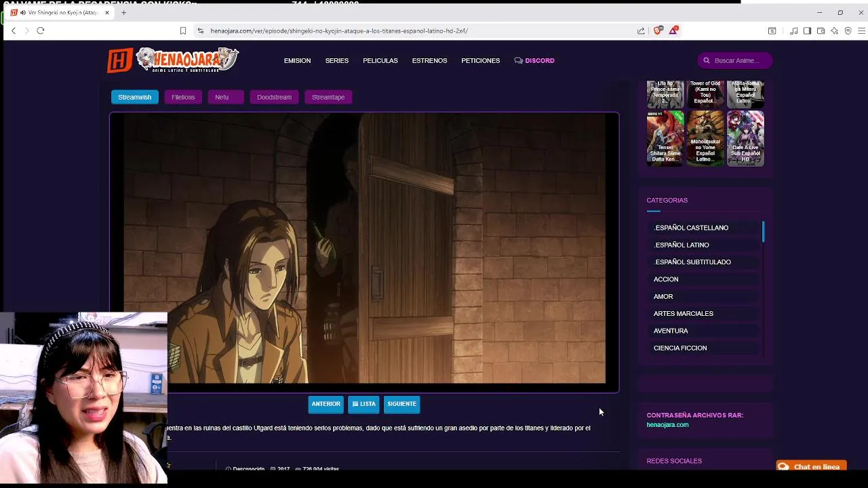Open the henaojara.com password link

[667, 425]
